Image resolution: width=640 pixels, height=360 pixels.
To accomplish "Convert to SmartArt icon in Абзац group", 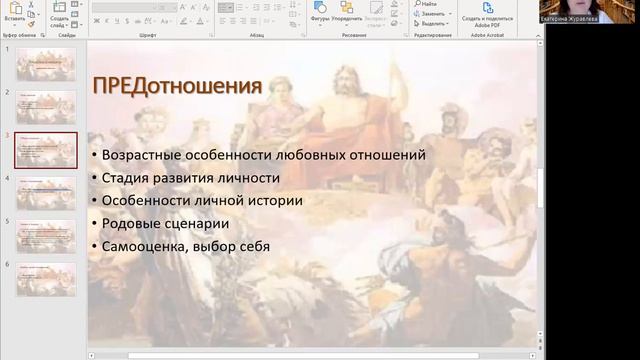I will point(293,25).
